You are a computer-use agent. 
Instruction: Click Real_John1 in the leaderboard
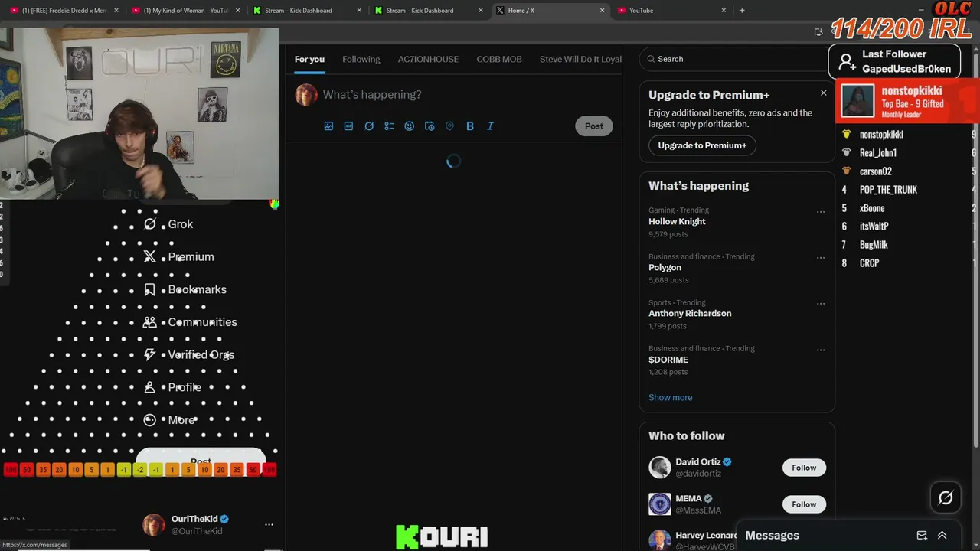[x=878, y=153]
